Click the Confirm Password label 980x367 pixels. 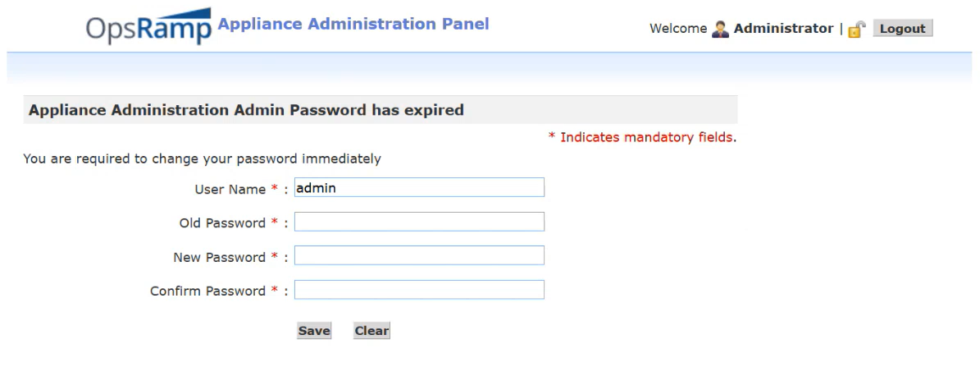click(x=207, y=291)
